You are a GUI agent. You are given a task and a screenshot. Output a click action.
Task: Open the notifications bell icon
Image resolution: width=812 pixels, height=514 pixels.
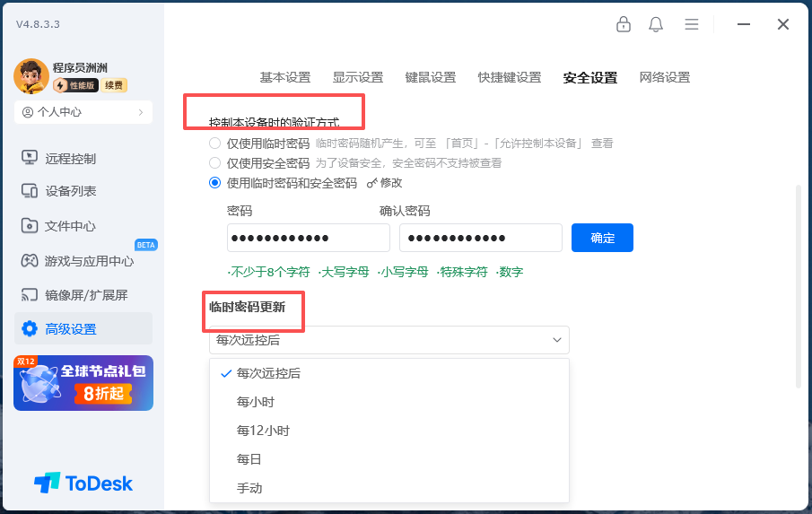click(x=656, y=24)
